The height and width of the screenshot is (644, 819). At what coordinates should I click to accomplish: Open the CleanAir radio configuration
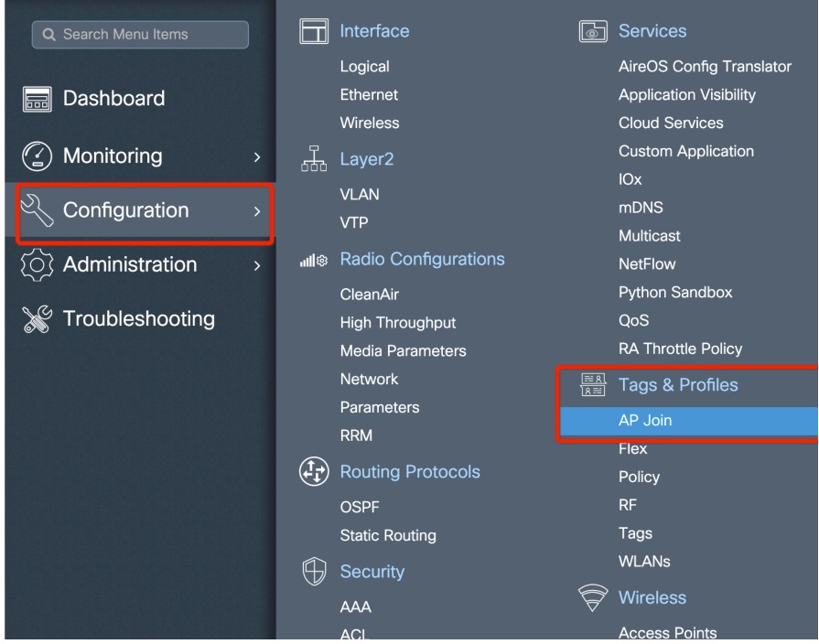coord(369,294)
